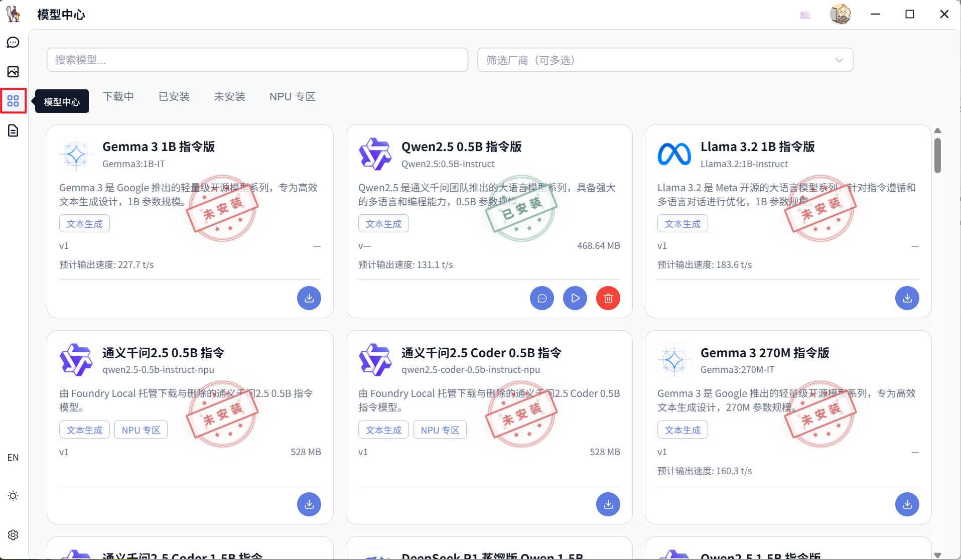Click the qwen2.5-coder-0.5b-instruct-npu identifier text
961x560 pixels.
tap(471, 370)
